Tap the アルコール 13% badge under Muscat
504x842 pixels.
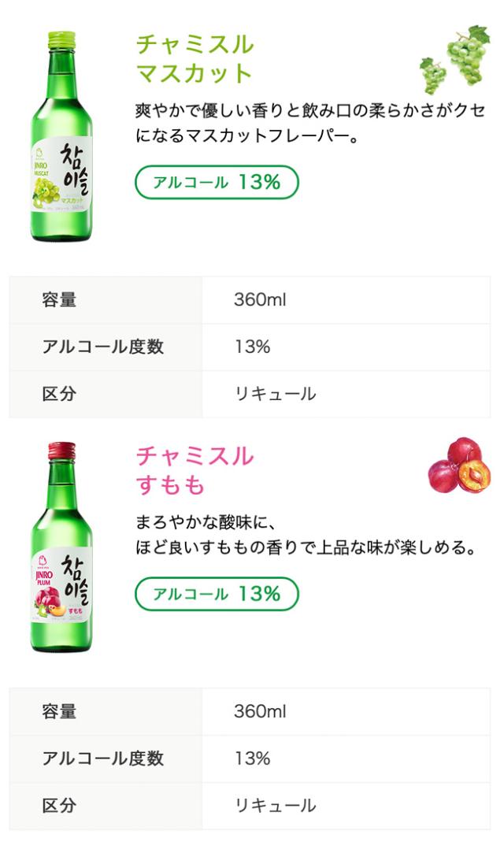click(217, 182)
